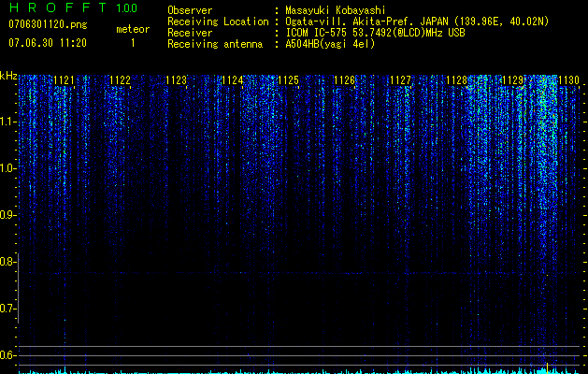Click the 1128 time marker
Screen dimensions: 588x374
tap(457, 80)
